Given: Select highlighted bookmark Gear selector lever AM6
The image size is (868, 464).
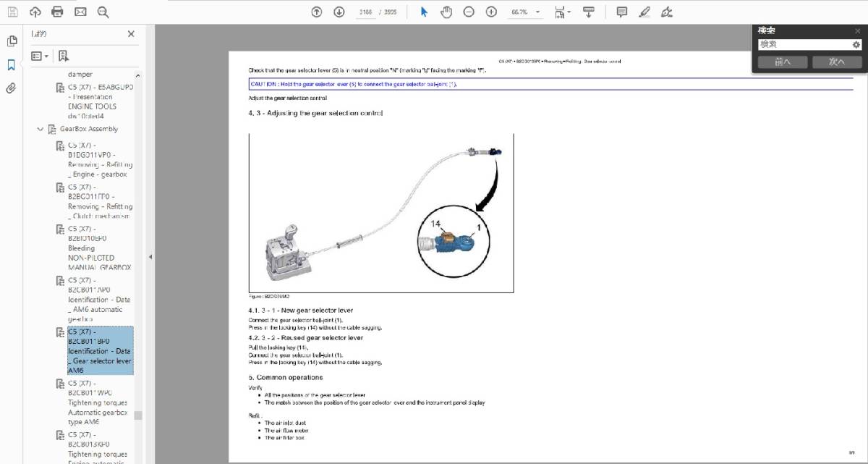Looking at the screenshot, I should click(101, 351).
